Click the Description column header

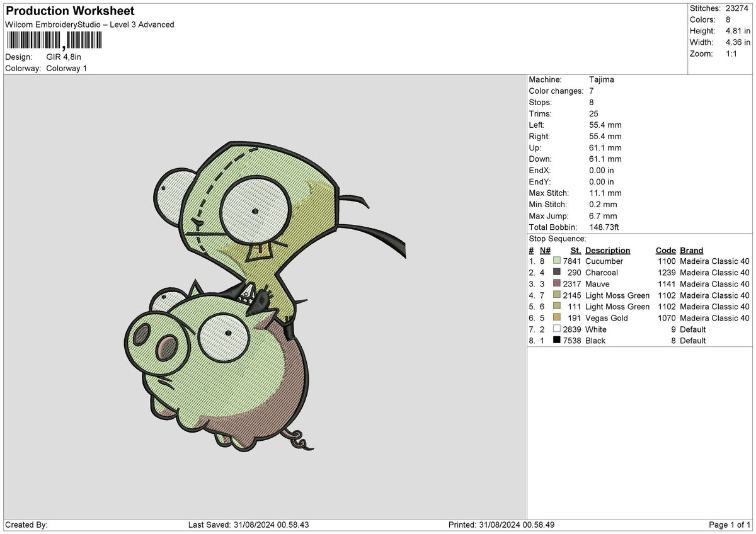607,250
